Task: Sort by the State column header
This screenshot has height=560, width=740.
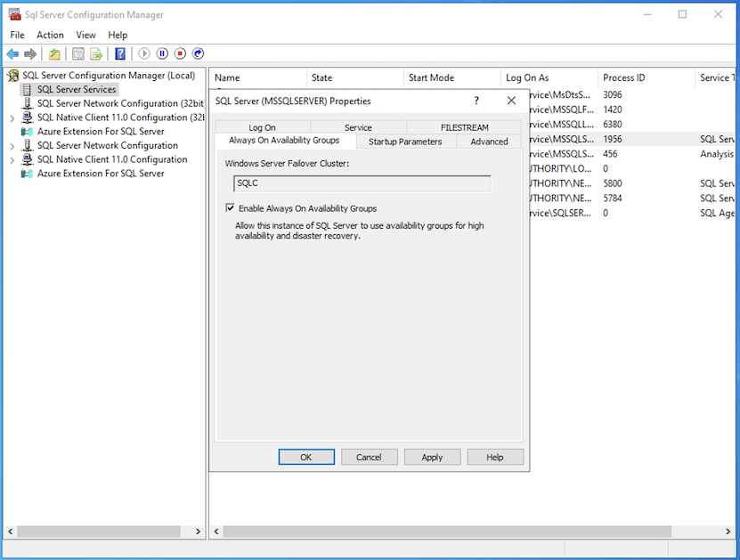Action: 355,77
